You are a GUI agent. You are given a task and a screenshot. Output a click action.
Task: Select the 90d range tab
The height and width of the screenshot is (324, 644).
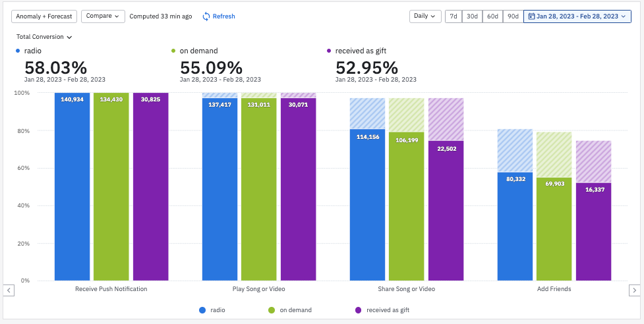coord(513,16)
